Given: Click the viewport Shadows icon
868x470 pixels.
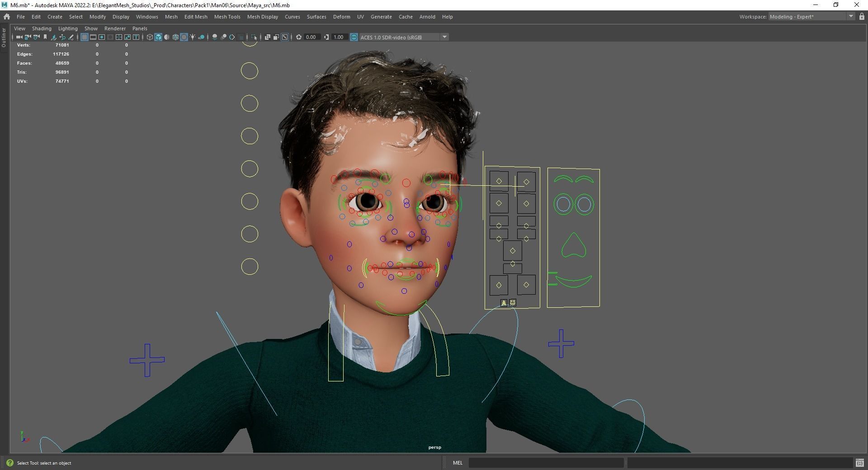Looking at the screenshot, I should 201,37.
